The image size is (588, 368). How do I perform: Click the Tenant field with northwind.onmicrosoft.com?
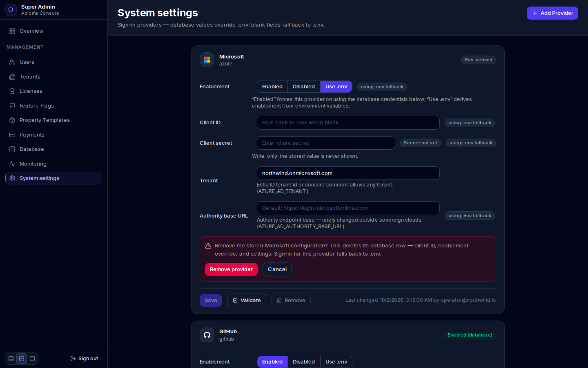(x=348, y=173)
